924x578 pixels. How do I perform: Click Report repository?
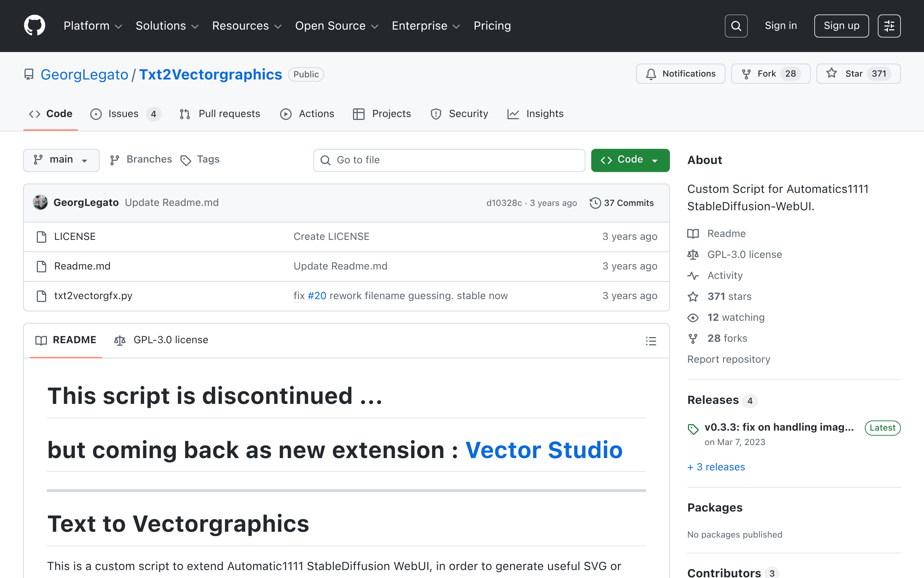(x=728, y=360)
